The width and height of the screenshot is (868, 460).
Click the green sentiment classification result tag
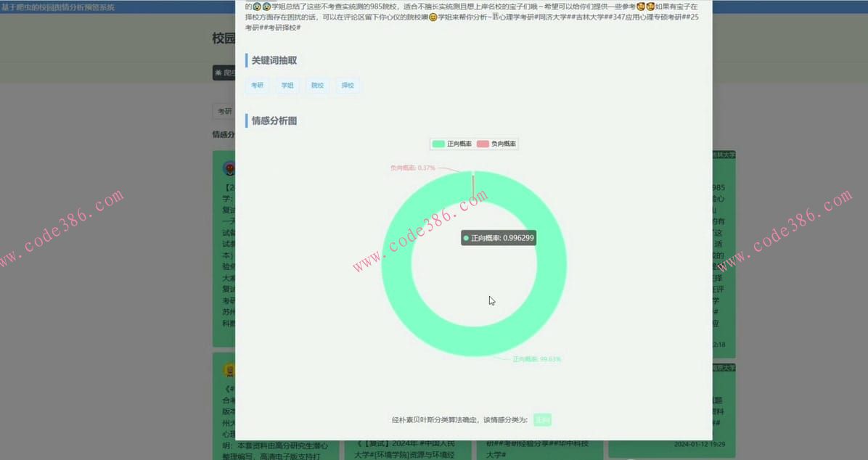pos(543,419)
